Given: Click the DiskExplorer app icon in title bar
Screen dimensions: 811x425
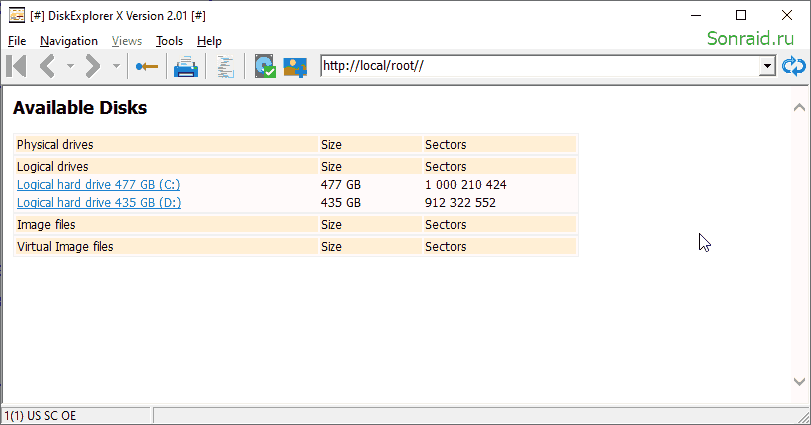Looking at the screenshot, I should [17, 16].
